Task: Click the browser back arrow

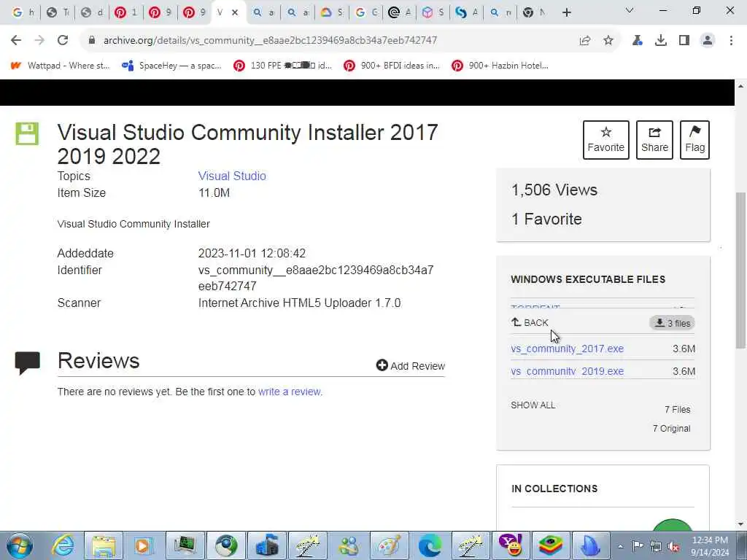Action: point(16,41)
